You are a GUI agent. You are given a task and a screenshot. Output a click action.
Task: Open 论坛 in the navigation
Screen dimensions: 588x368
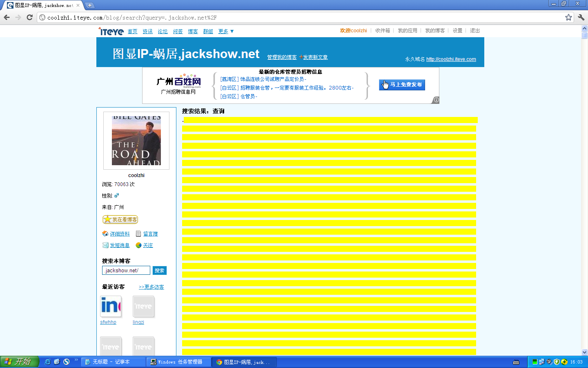tap(163, 31)
